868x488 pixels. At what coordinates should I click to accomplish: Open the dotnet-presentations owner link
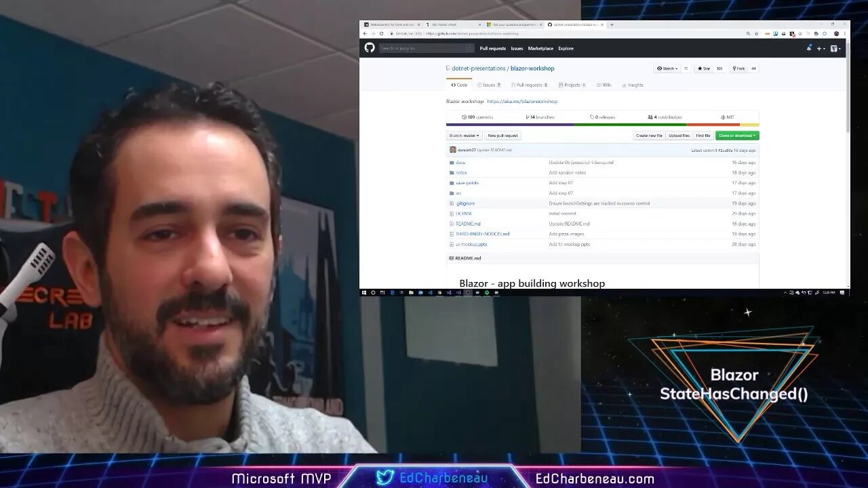[x=477, y=68]
